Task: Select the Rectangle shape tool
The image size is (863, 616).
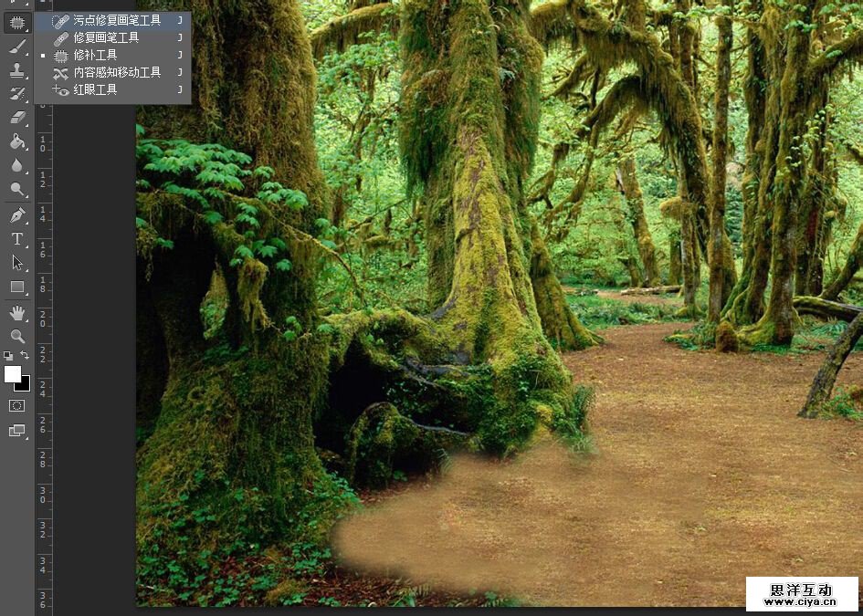Action: [x=17, y=287]
